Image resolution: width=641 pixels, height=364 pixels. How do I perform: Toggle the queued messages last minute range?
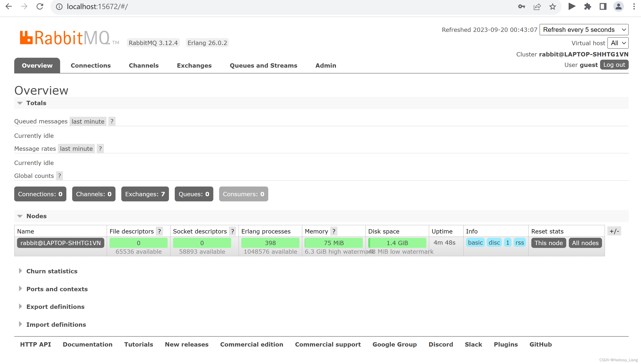click(88, 121)
